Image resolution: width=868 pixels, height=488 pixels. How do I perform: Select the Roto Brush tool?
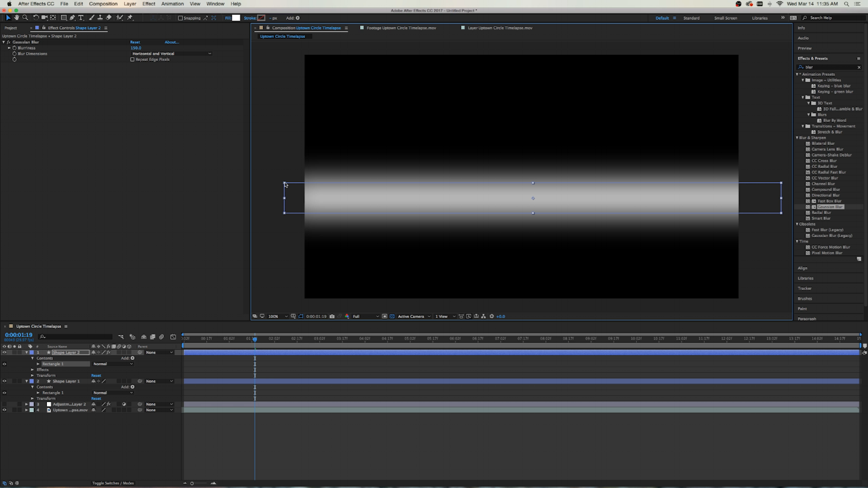[119, 18]
